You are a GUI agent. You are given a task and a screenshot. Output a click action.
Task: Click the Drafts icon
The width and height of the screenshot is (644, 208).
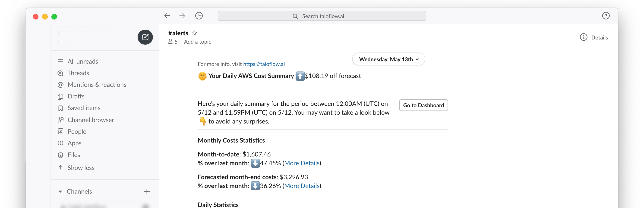[x=60, y=97]
